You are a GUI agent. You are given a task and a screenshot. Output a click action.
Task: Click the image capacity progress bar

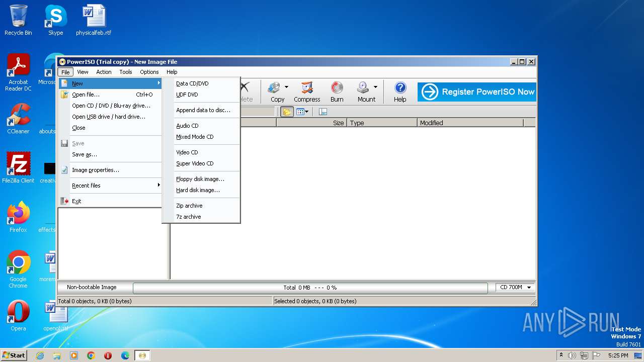pyautogui.click(x=310, y=288)
